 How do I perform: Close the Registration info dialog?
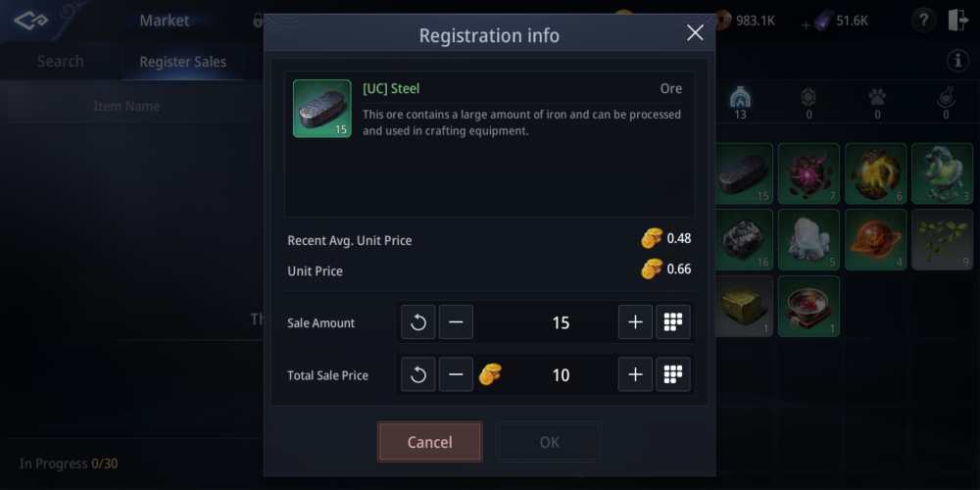(x=695, y=33)
